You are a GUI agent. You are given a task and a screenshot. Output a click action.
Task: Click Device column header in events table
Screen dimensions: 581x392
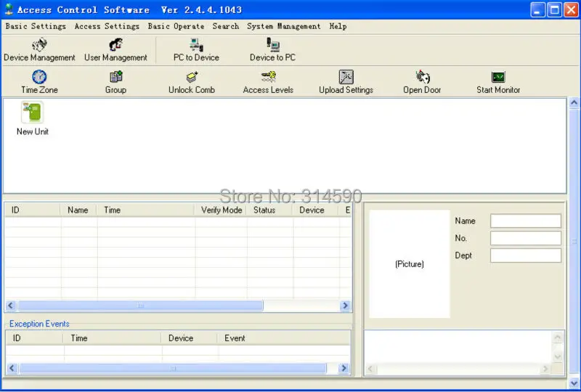(x=316, y=210)
